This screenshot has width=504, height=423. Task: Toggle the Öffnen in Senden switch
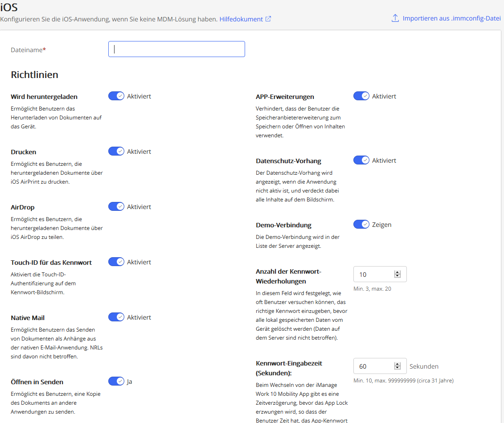[116, 381]
